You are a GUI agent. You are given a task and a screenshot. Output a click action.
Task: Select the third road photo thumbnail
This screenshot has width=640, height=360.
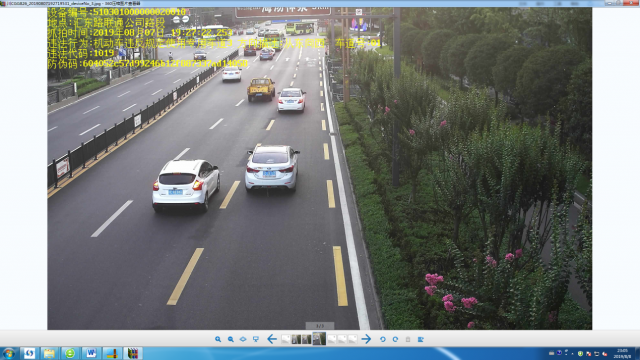coord(307,339)
